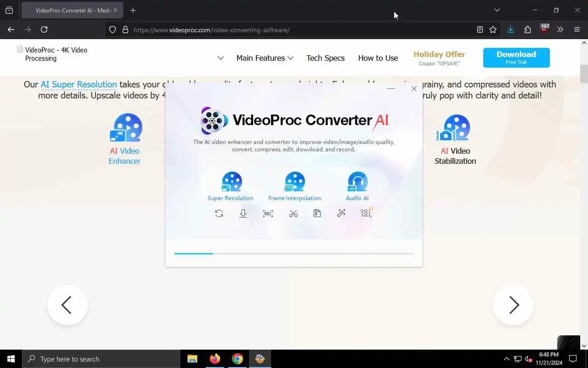Toggle reader view icon in address bar

(x=480, y=29)
